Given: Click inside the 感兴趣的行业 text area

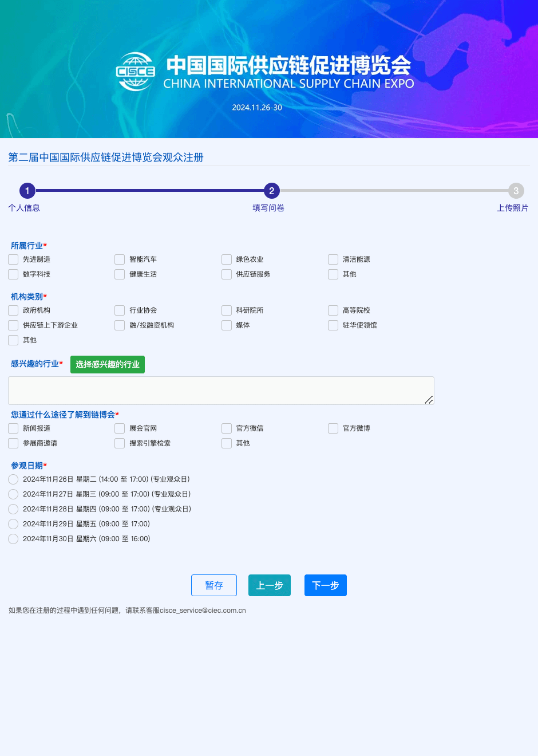Looking at the screenshot, I should [221, 391].
